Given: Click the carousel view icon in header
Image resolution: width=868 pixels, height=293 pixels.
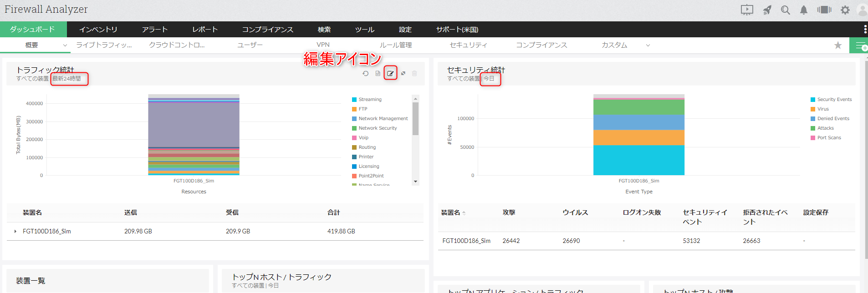Looking at the screenshot, I should point(824,10).
